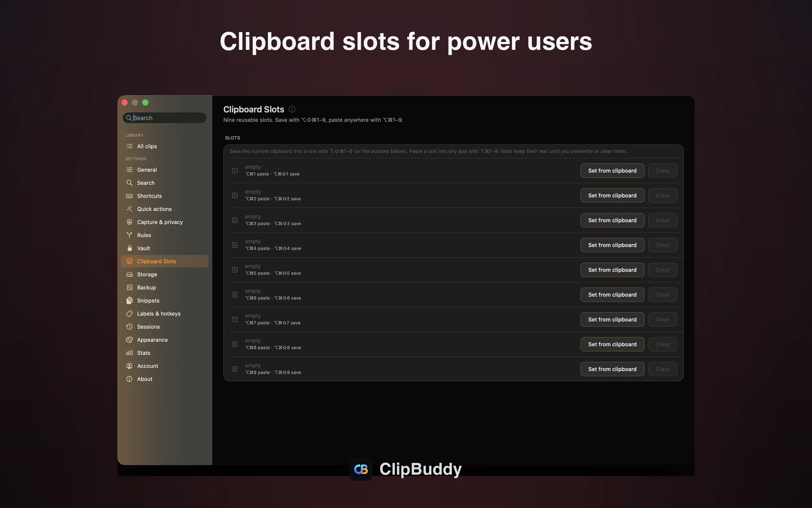Click the Sessions clock icon
This screenshot has width=812, height=508.
click(x=129, y=327)
